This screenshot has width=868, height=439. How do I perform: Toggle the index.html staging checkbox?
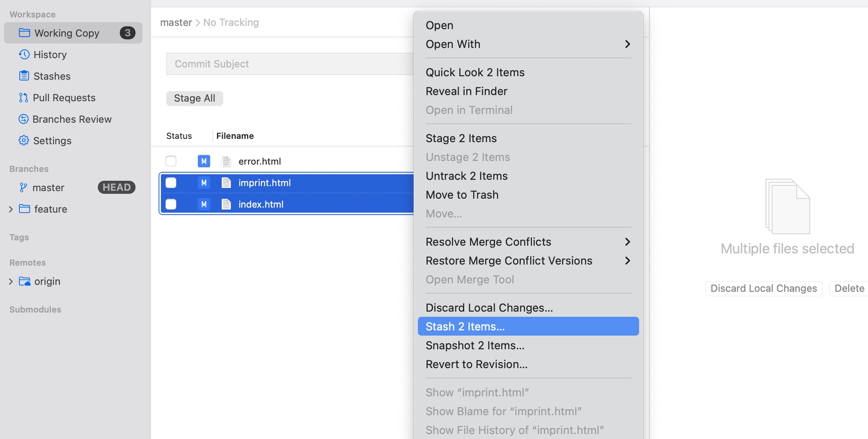[x=171, y=204]
